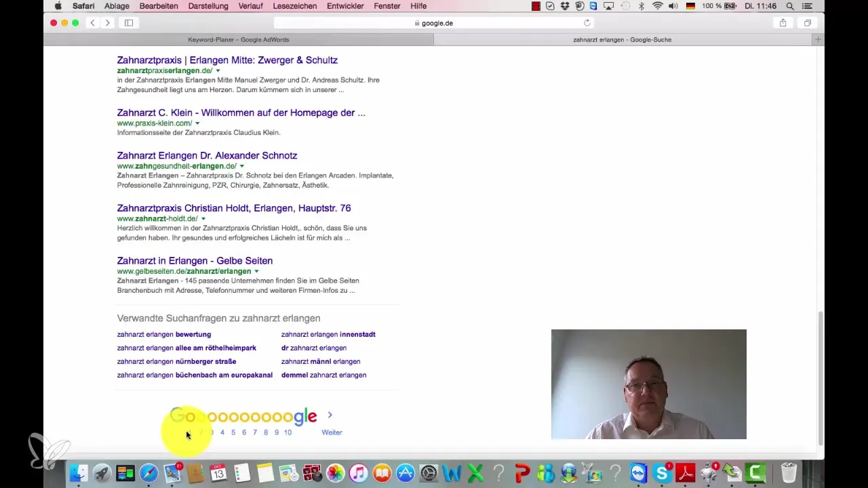Click the google.de address bar
This screenshot has width=868, height=488.
pos(434,23)
